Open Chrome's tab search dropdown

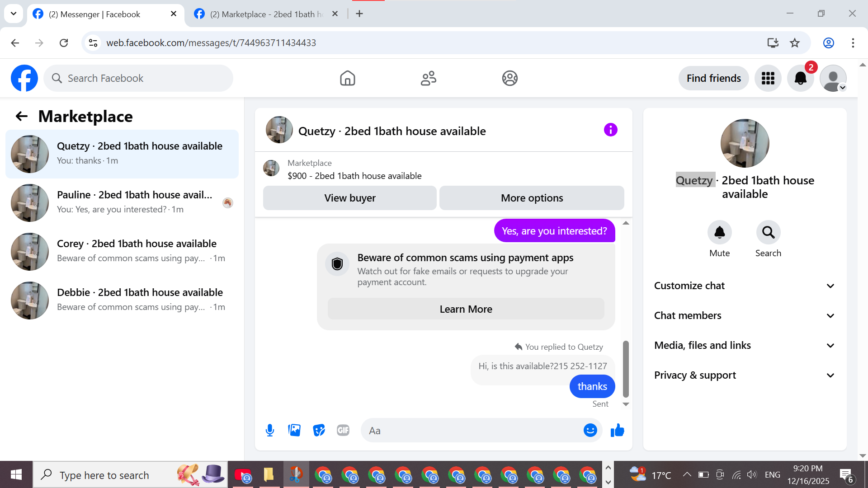click(x=14, y=14)
